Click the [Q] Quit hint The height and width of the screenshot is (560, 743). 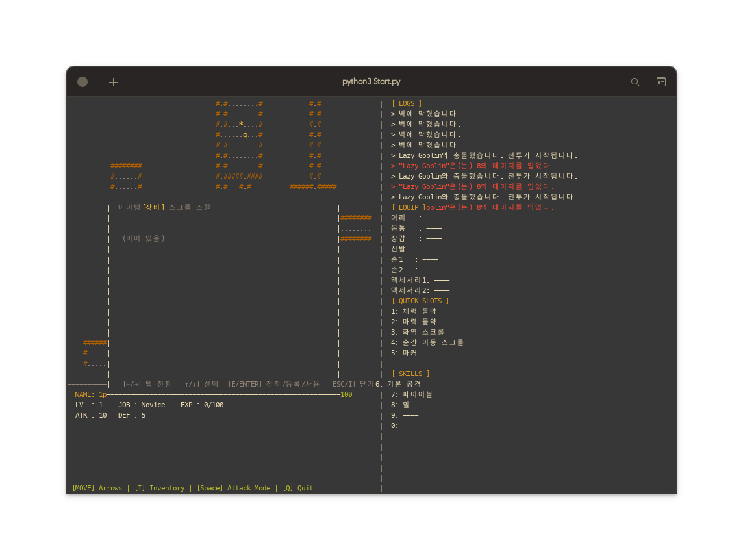(297, 488)
